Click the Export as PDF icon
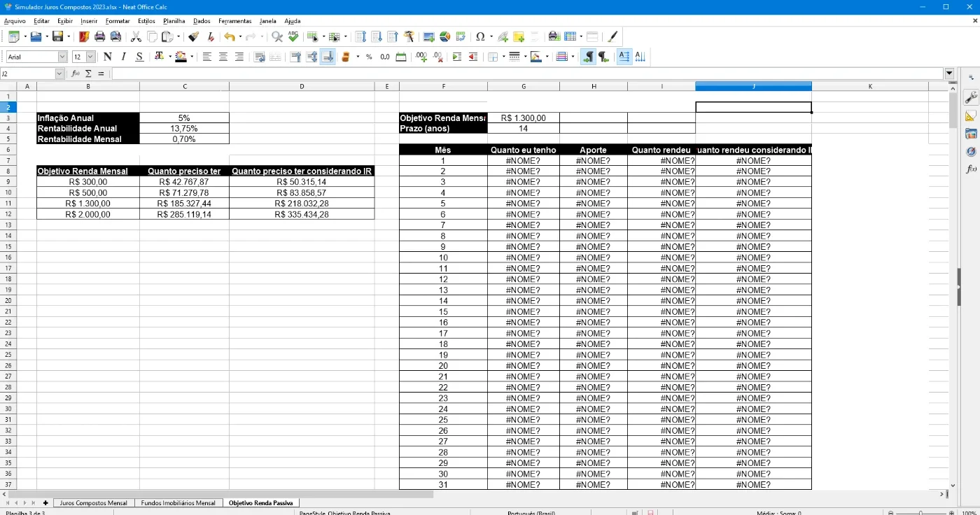Viewport: 980px width, 515px height. point(84,36)
